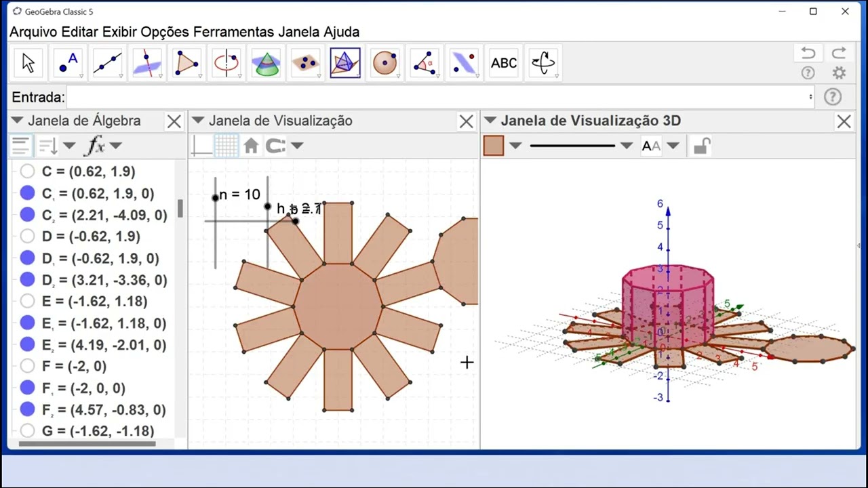
Task: Click the fill color swatch in 3D bar
Action: [x=494, y=146]
